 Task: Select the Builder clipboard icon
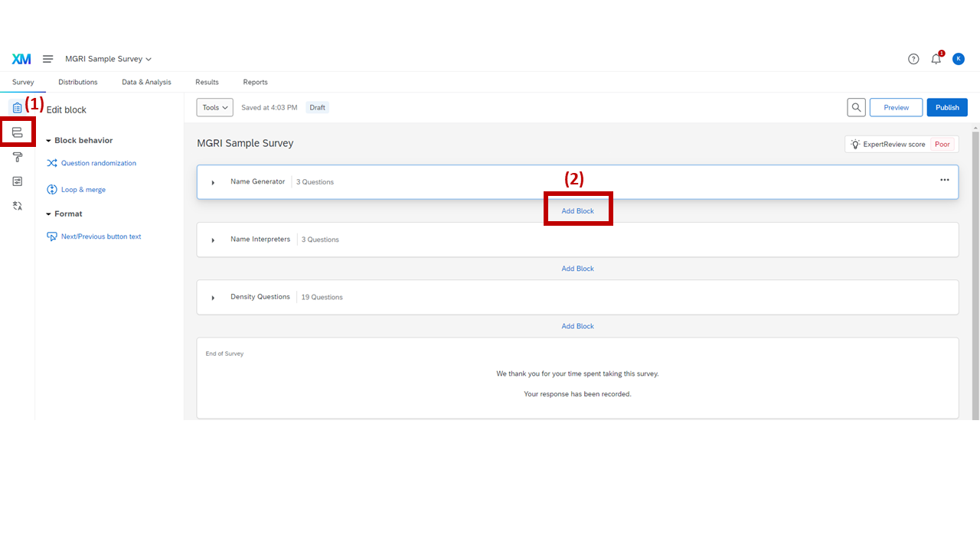(x=17, y=106)
